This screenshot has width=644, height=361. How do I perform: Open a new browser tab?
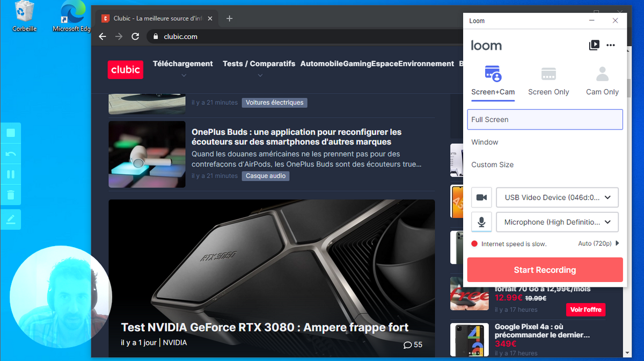(x=229, y=18)
